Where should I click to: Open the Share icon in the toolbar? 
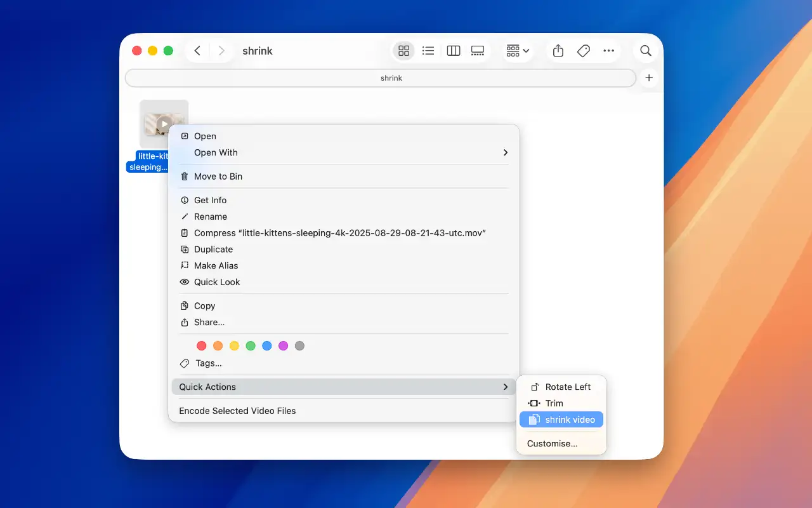coord(558,50)
